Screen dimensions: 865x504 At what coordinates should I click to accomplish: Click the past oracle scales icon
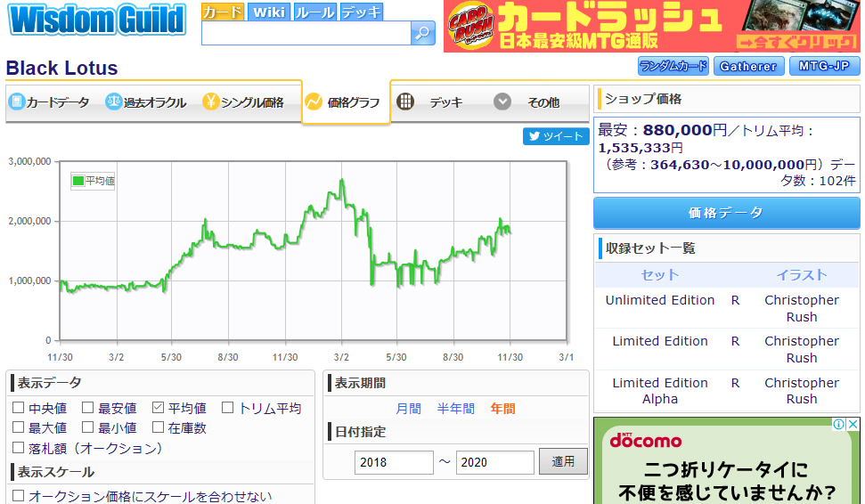click(114, 102)
